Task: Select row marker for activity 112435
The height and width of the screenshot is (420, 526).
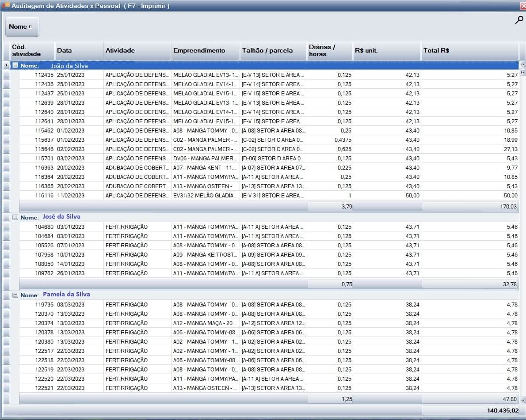Action: coord(6,75)
